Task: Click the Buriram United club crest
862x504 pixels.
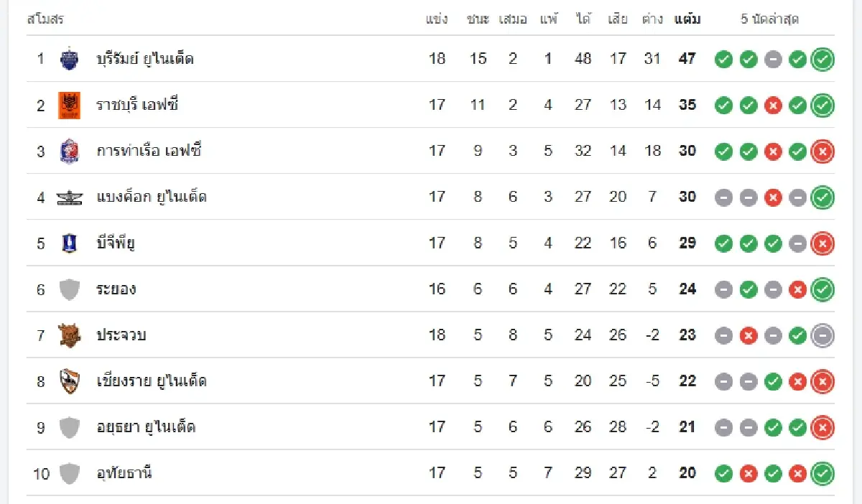Action: pyautogui.click(x=69, y=59)
